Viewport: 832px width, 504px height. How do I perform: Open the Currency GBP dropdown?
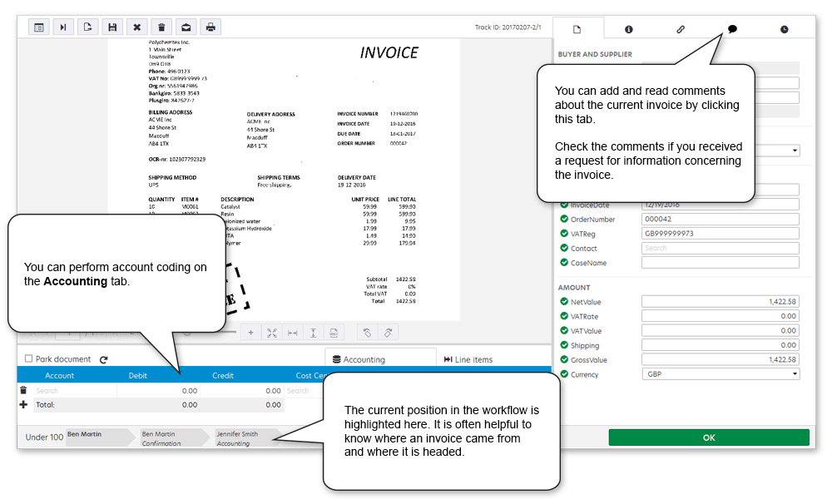point(720,375)
